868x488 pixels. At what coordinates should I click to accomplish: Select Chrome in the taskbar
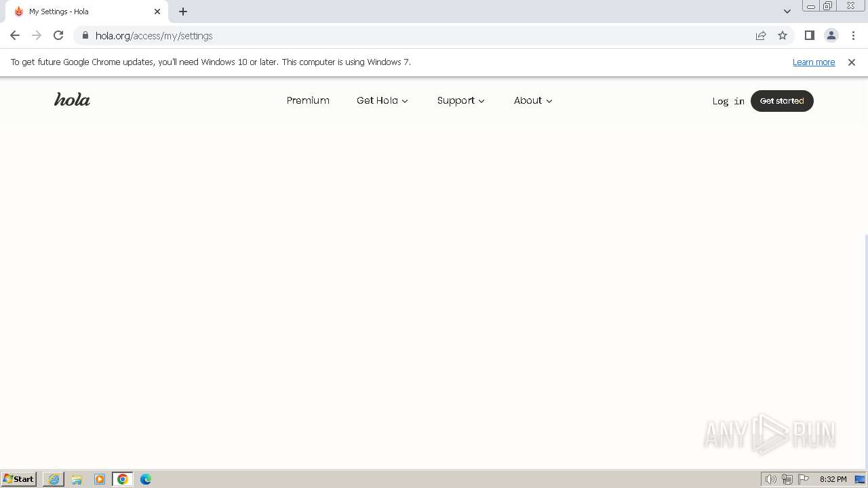pos(123,479)
